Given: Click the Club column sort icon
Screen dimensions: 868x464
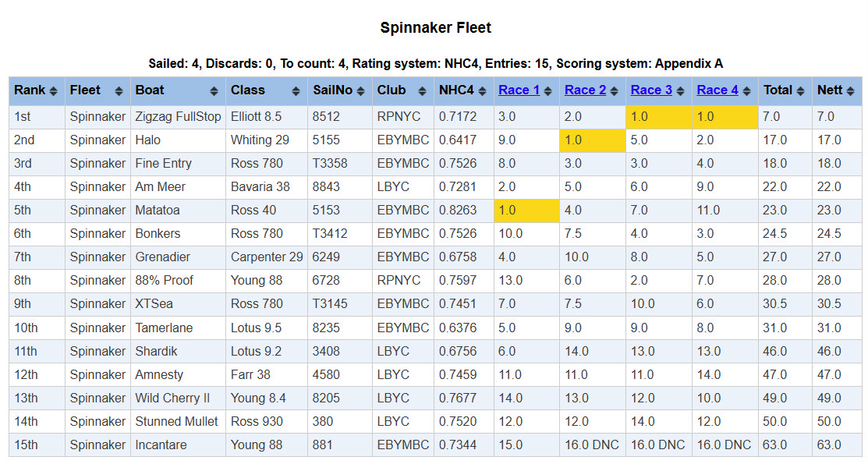Looking at the screenshot, I should 423,91.
